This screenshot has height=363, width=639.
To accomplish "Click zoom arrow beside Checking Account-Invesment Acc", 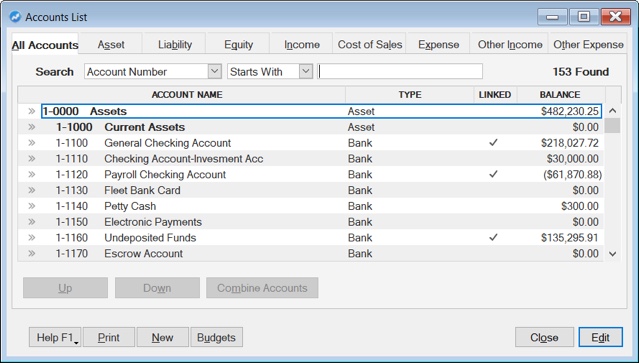I will [x=31, y=158].
